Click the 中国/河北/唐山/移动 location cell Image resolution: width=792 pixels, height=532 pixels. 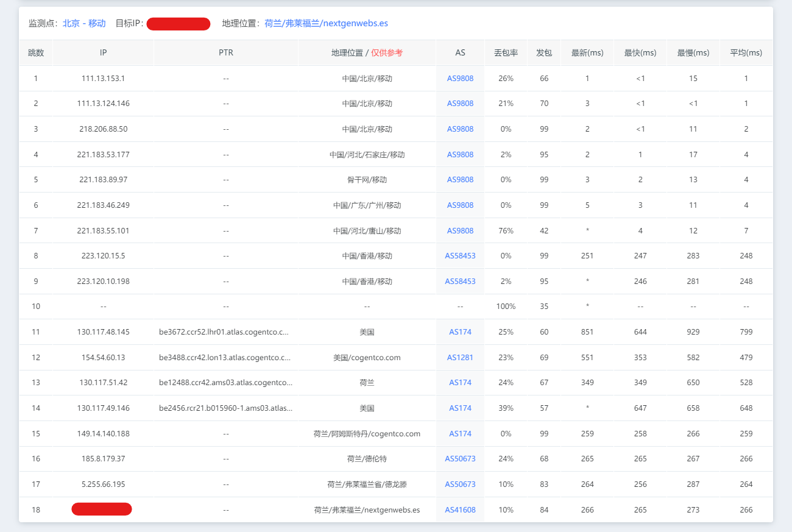[x=367, y=231]
